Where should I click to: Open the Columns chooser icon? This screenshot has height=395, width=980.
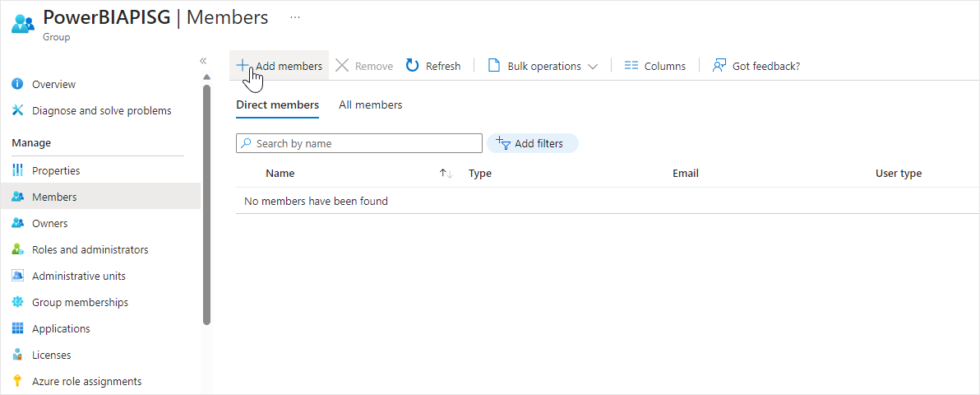631,66
